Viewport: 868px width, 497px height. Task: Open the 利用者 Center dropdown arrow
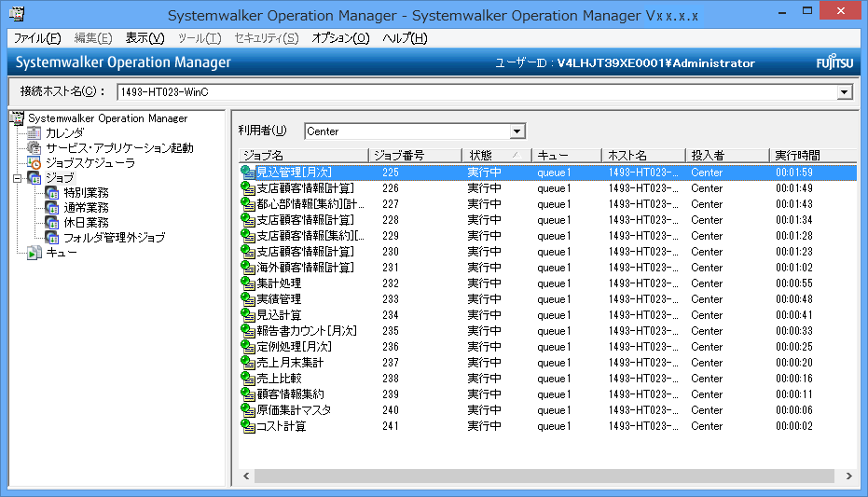(x=517, y=131)
